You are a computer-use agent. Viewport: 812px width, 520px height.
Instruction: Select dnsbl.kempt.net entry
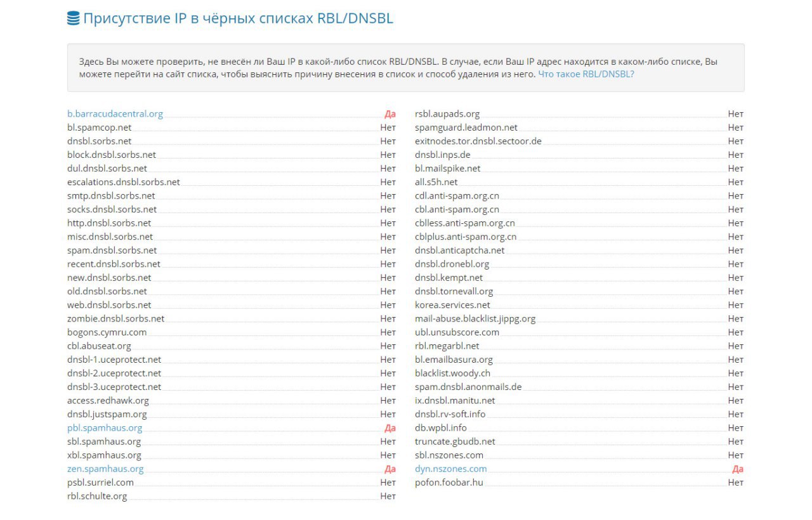coord(449,277)
